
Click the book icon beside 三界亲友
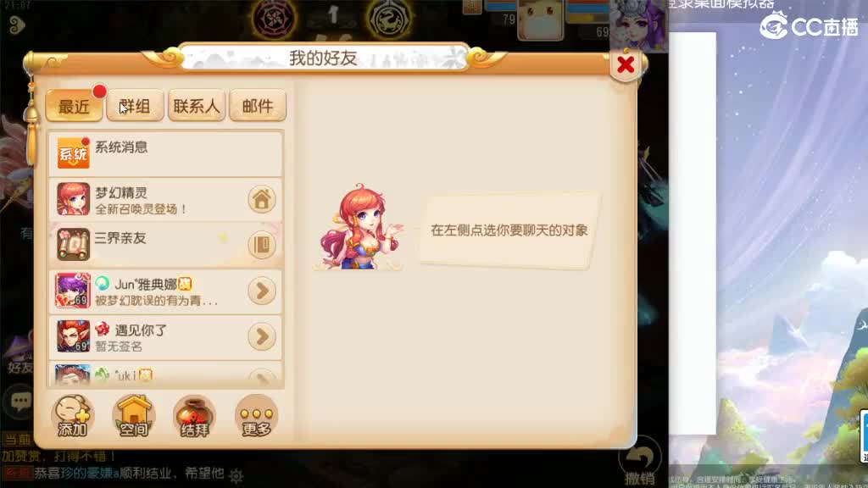coord(262,245)
